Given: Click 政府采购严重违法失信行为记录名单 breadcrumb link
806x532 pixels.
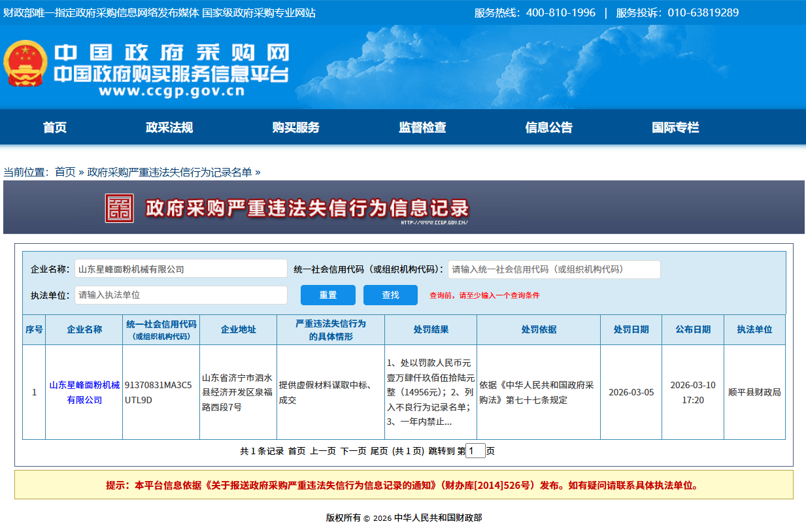Looking at the screenshot, I should [169, 172].
